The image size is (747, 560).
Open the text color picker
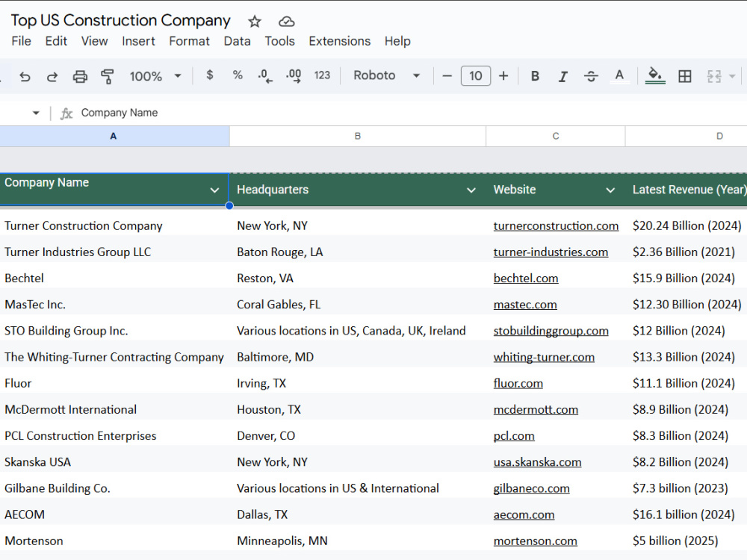(x=619, y=76)
